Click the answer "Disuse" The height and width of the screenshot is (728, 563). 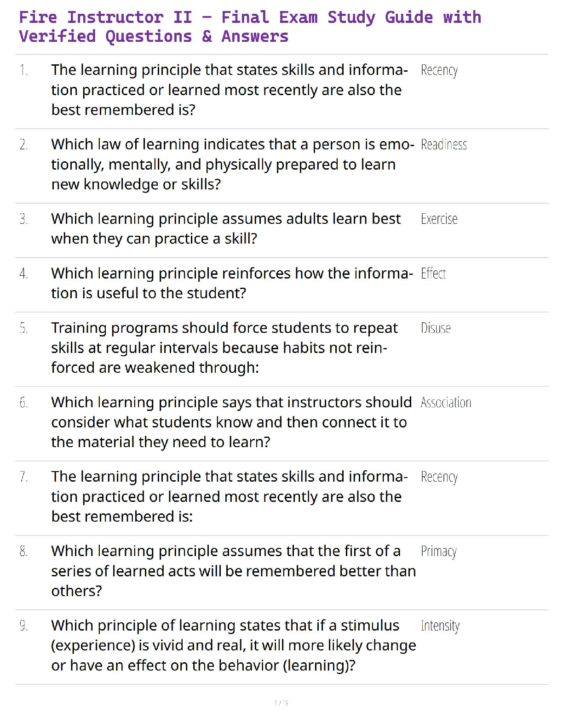436,328
